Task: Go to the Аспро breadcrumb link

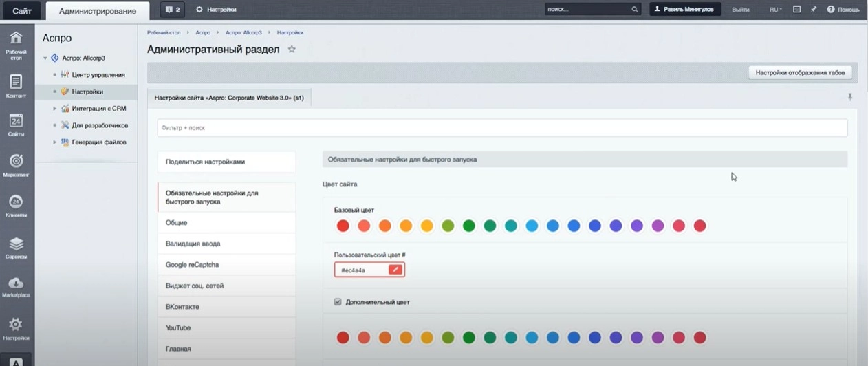Action: [203, 32]
